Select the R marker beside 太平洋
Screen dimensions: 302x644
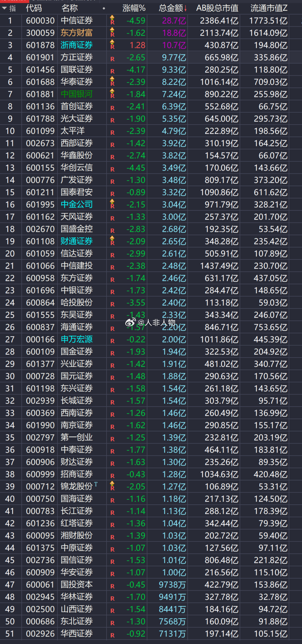pos(112,133)
